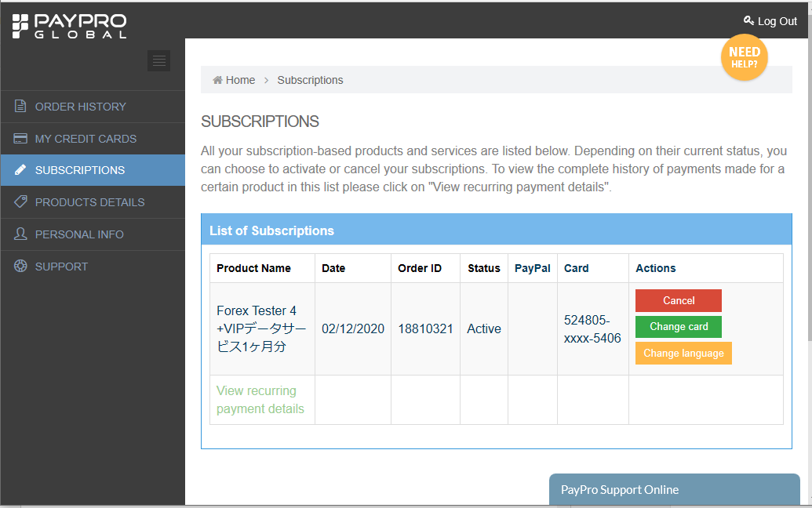The image size is (812, 508).
Task: Click the PayPro Global logo
Action: click(x=69, y=26)
